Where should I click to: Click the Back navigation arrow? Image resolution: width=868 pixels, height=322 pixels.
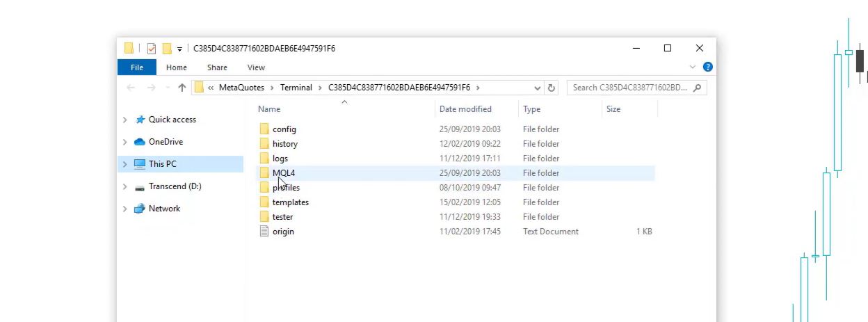[131, 88]
